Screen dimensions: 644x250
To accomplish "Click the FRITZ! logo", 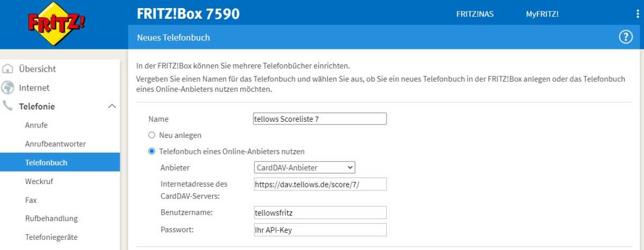I will [x=56, y=24].
